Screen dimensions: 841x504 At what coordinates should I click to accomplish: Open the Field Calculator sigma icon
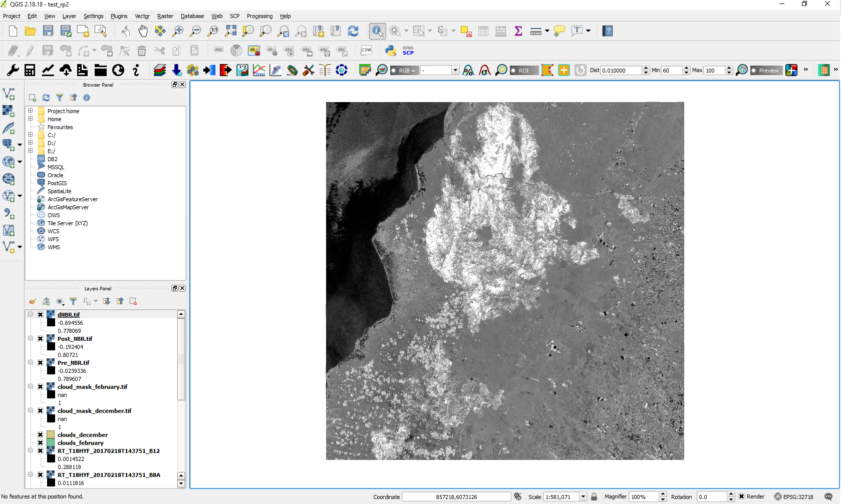tap(518, 31)
